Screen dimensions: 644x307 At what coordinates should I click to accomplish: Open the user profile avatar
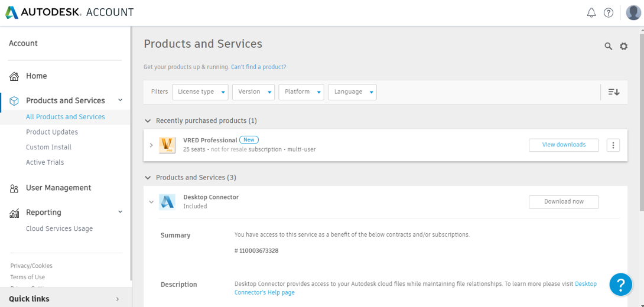point(633,12)
